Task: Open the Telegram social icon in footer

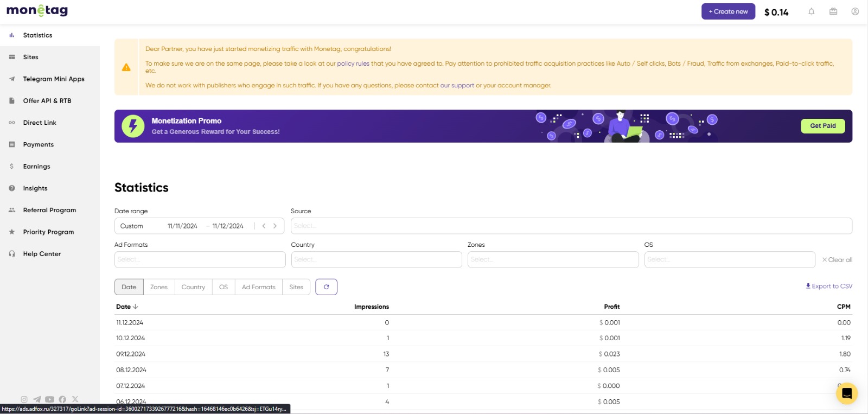Action: 37,399
